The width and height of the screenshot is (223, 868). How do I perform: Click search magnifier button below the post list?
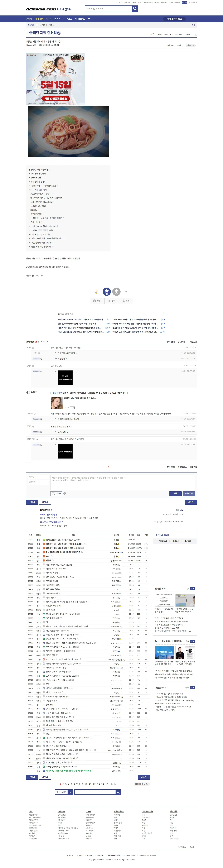118,792
